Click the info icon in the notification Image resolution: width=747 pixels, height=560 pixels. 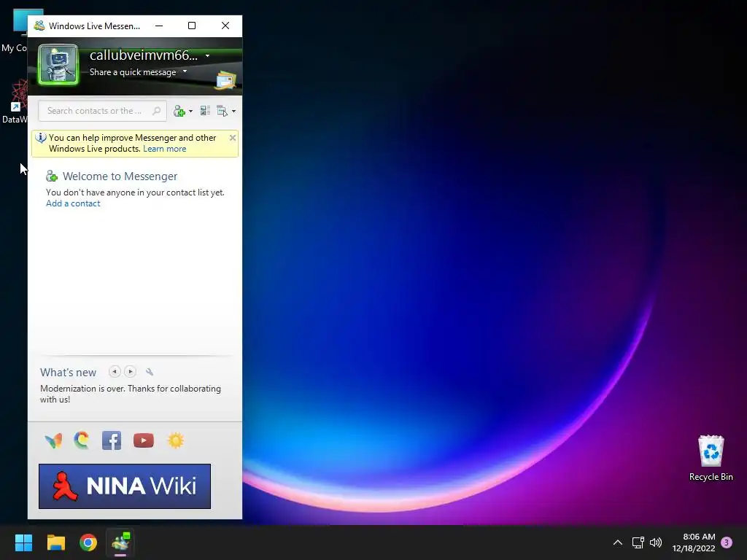pyautogui.click(x=41, y=138)
